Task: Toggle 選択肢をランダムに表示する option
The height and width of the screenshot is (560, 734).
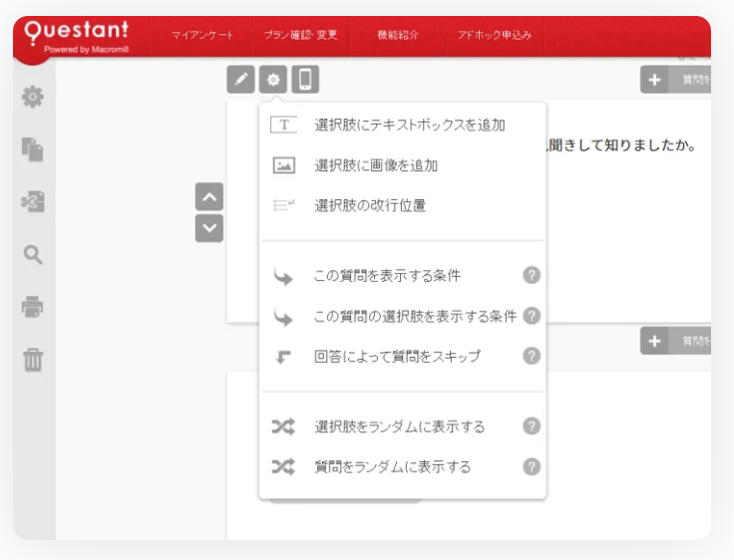Action: [x=399, y=426]
